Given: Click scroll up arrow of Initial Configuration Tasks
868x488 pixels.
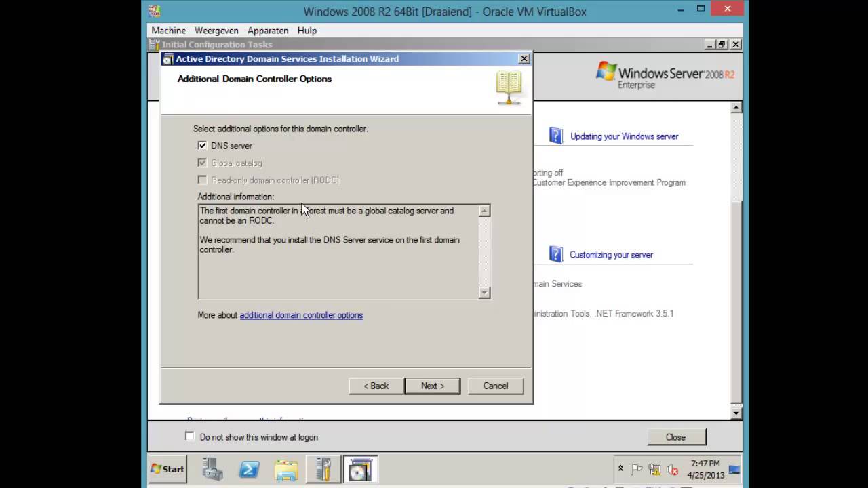Looking at the screenshot, I should tap(736, 108).
